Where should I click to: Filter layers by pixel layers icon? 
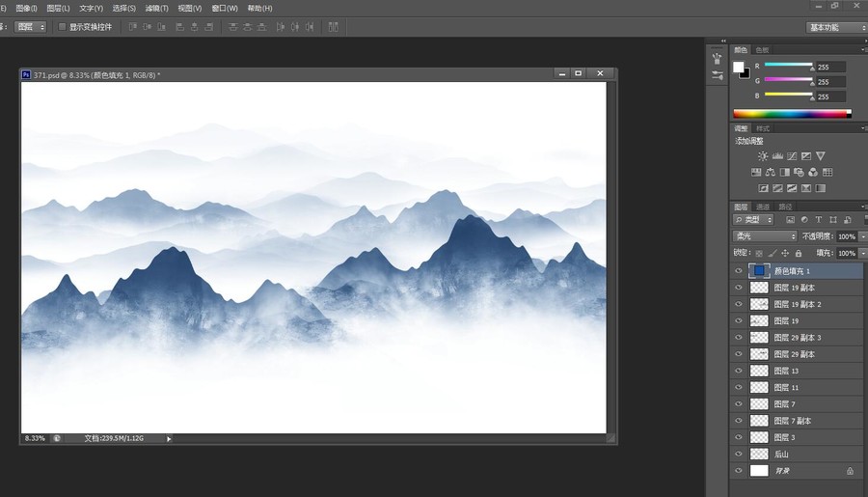point(790,220)
